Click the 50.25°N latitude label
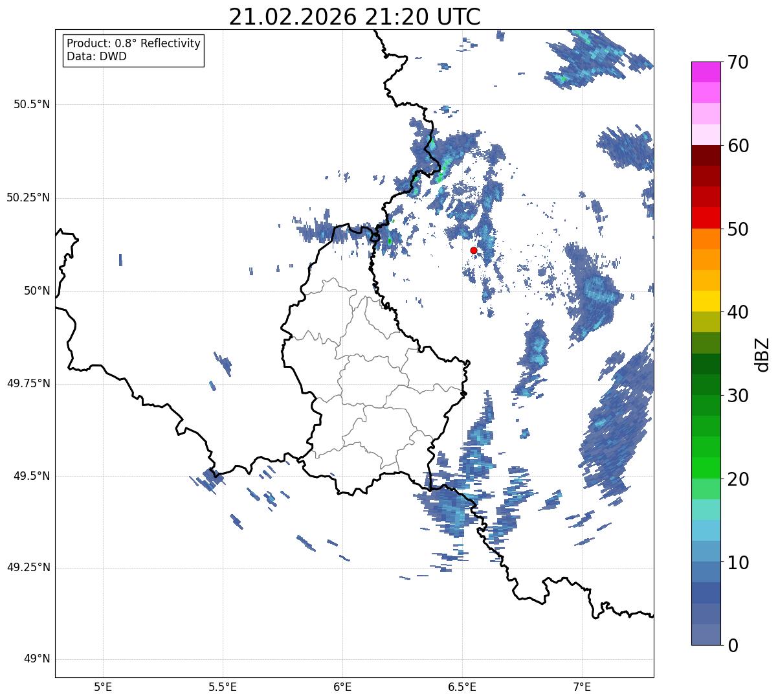 pyautogui.click(x=28, y=198)
